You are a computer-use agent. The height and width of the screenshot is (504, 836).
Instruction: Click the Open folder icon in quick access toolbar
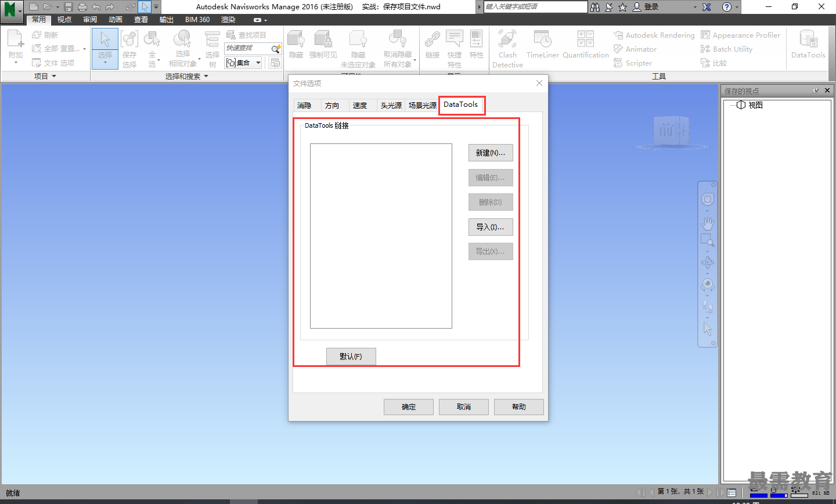coord(47,7)
